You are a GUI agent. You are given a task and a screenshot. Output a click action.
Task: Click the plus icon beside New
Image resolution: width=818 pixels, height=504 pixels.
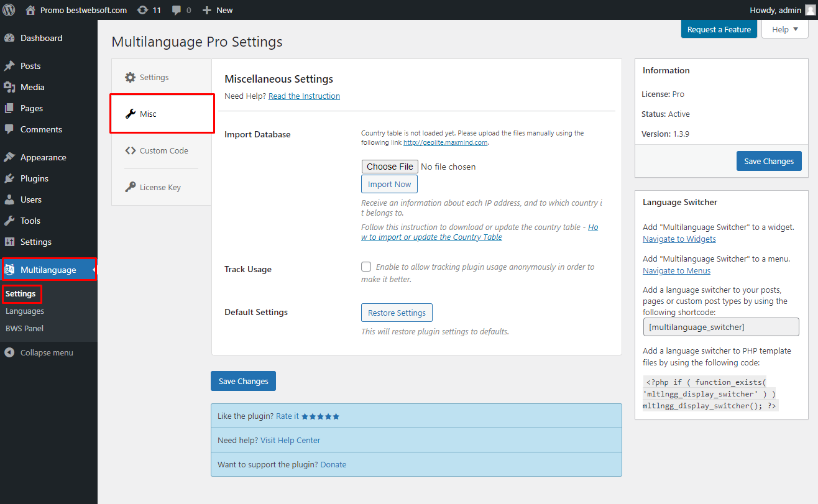pyautogui.click(x=207, y=10)
